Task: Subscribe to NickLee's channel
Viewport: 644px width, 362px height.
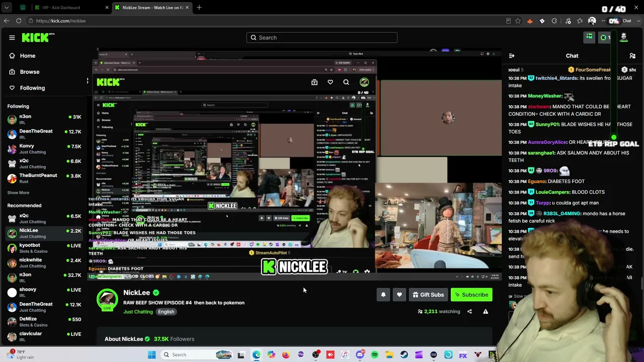Action: coord(471,295)
